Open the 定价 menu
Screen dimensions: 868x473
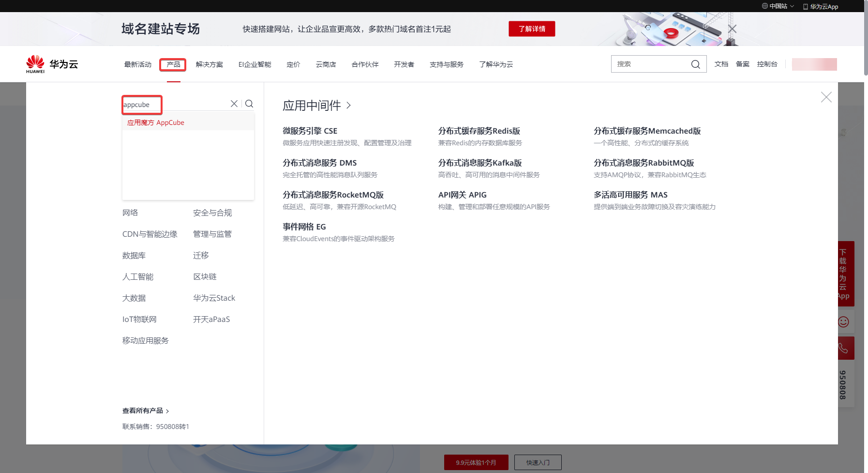pos(294,64)
